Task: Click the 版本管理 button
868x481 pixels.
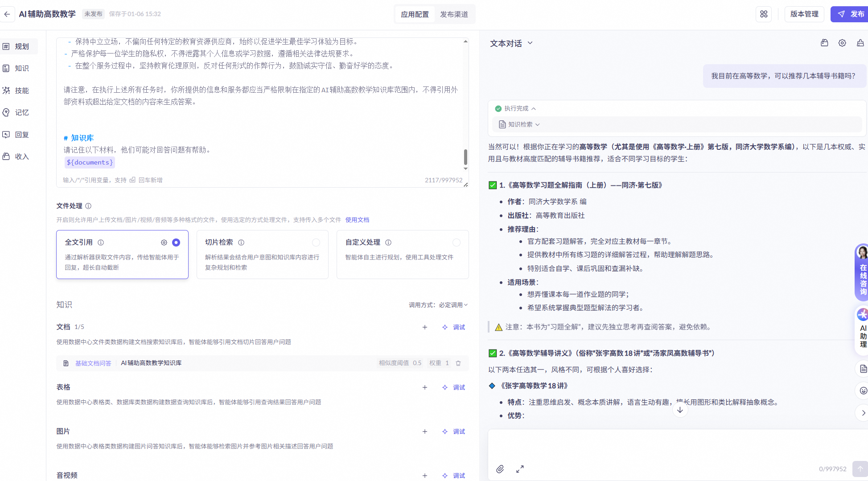Action: point(804,14)
